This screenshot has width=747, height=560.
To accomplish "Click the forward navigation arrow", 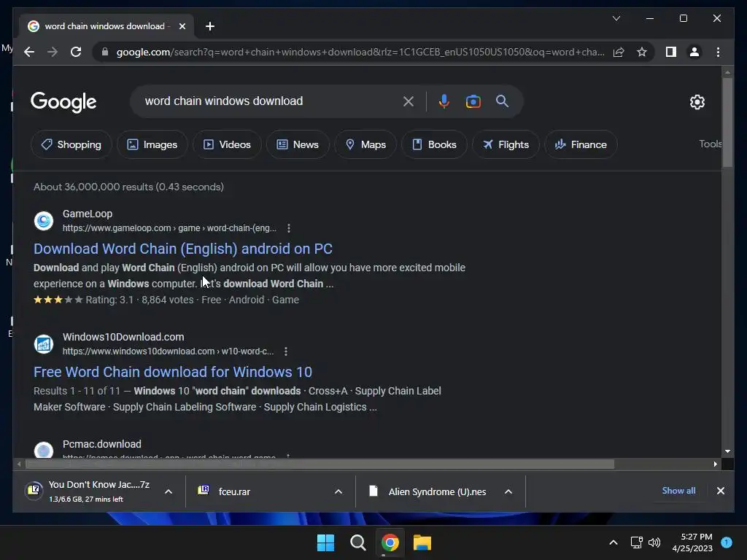I will pyautogui.click(x=53, y=52).
